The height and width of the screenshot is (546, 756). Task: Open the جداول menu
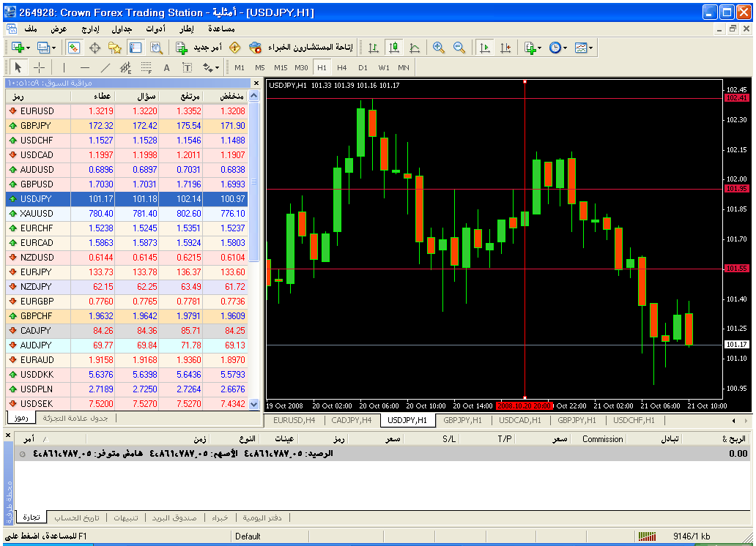click(122, 29)
